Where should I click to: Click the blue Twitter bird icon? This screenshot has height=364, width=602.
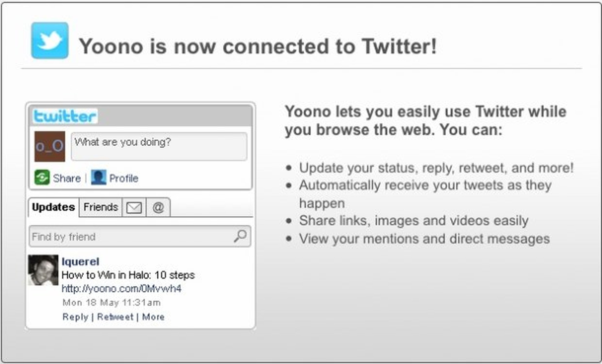tap(50, 41)
